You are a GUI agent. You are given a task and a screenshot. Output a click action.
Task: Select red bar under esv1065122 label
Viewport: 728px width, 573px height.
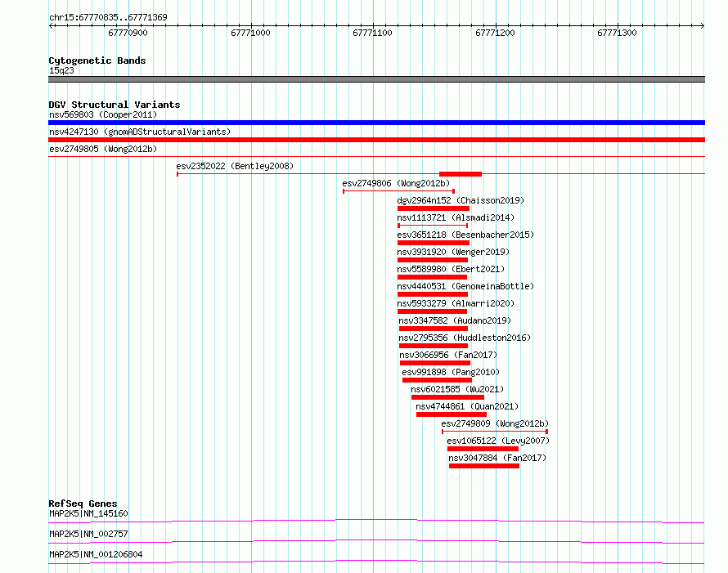pyautogui.click(x=483, y=449)
